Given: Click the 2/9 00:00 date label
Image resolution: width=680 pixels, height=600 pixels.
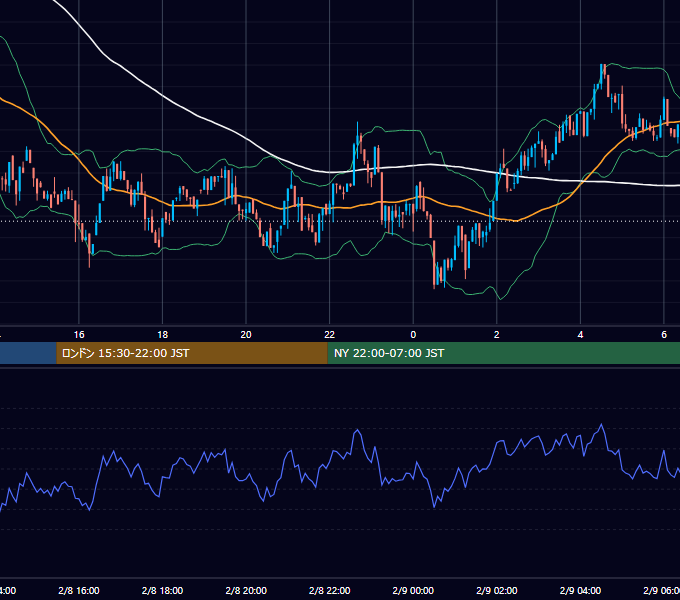Looking at the screenshot, I should coord(413,591).
